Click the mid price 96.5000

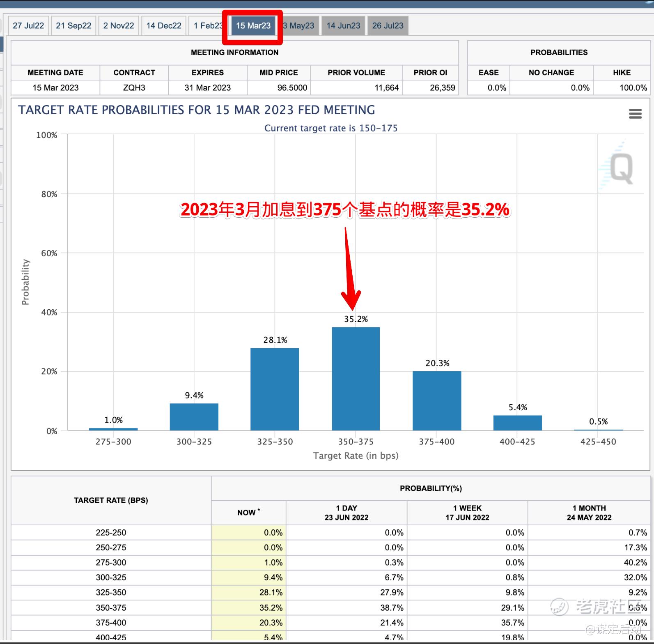[292, 87]
